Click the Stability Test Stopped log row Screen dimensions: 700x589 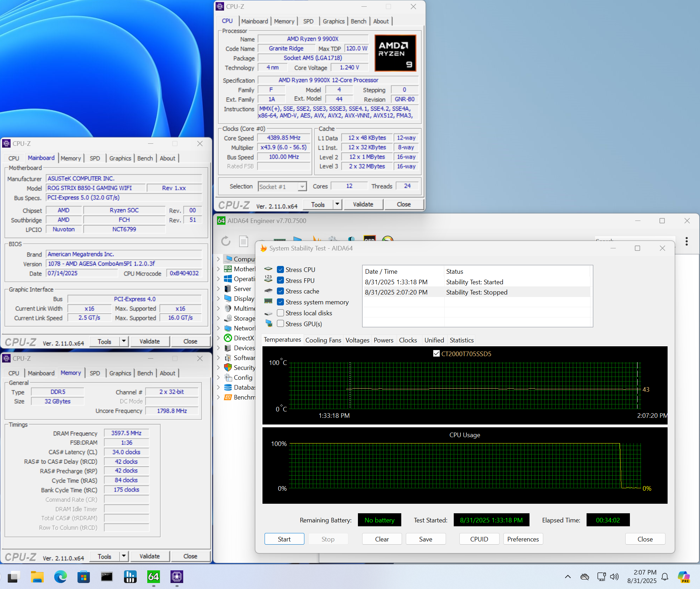[x=476, y=292]
